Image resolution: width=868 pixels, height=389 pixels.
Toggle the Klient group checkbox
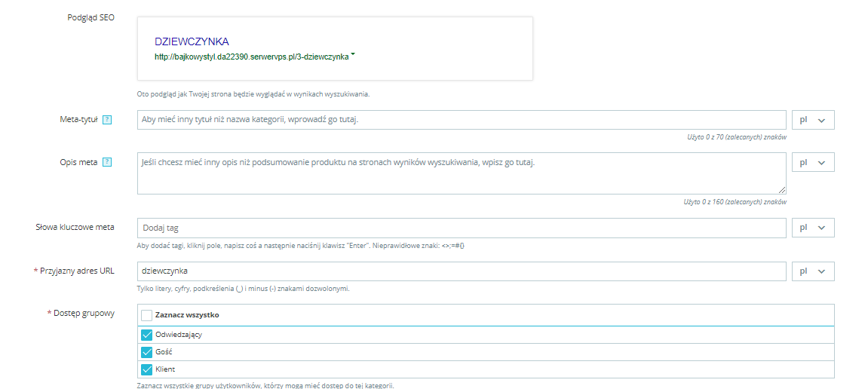[147, 369]
